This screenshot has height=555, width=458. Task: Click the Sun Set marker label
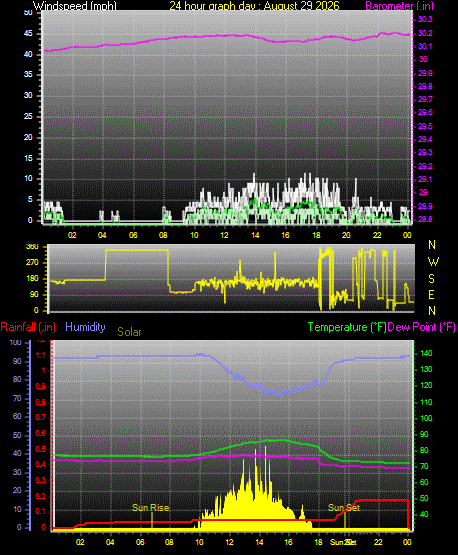(x=344, y=508)
